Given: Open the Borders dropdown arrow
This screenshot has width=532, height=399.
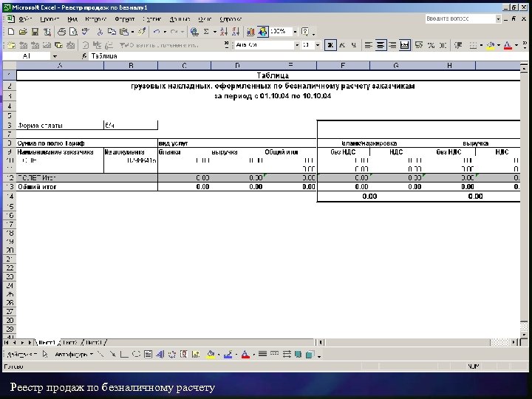Looking at the screenshot, I should (481, 45).
